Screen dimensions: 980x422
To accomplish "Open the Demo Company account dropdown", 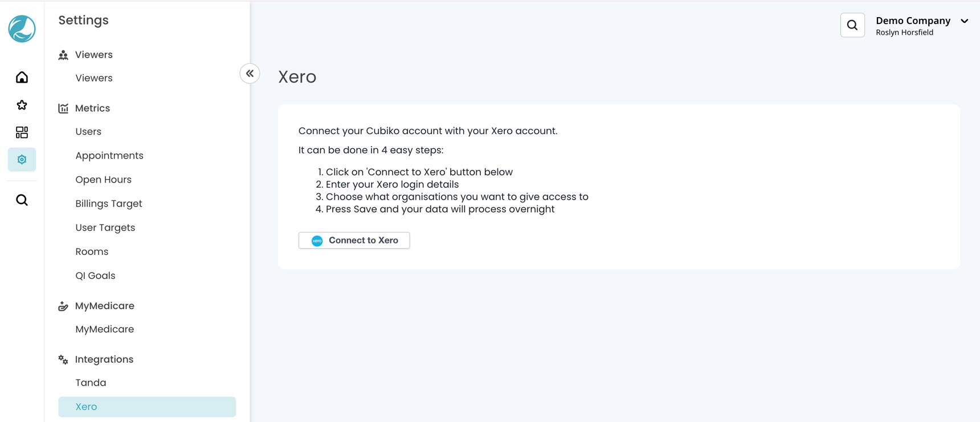I will click(964, 21).
